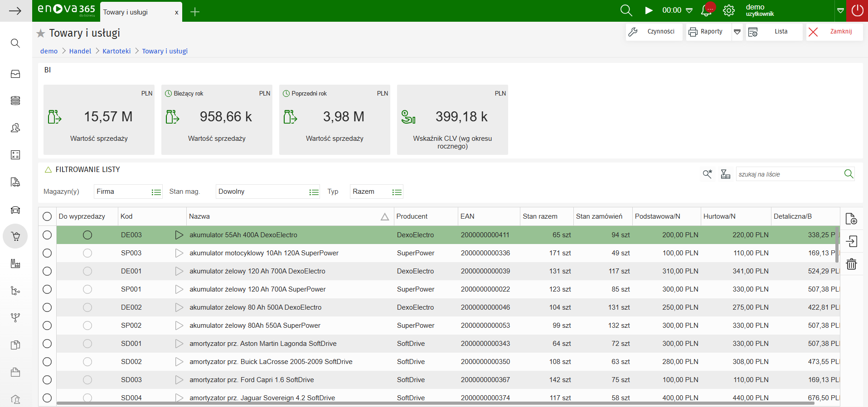Open the Czynności menu
This screenshot has width=868, height=407.
(654, 32)
